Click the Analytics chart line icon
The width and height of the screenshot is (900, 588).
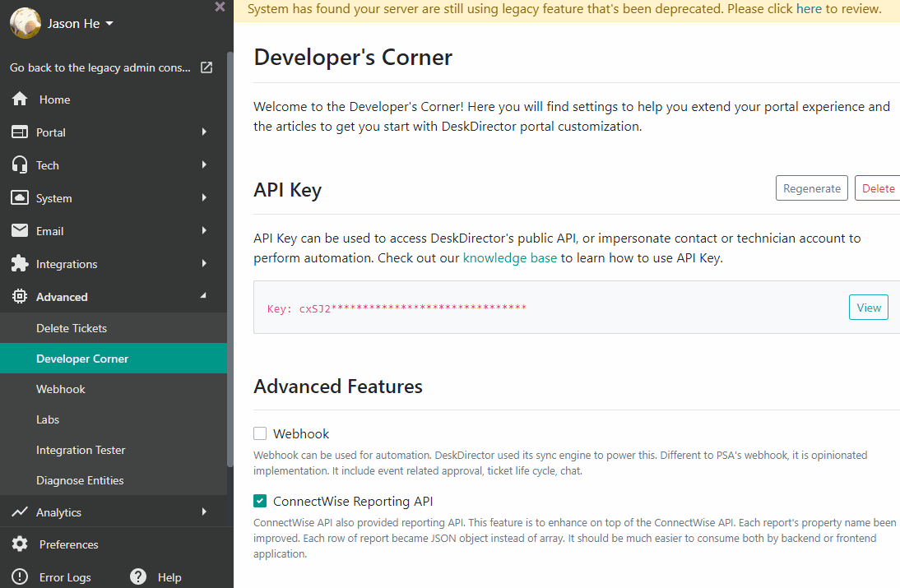(x=20, y=512)
